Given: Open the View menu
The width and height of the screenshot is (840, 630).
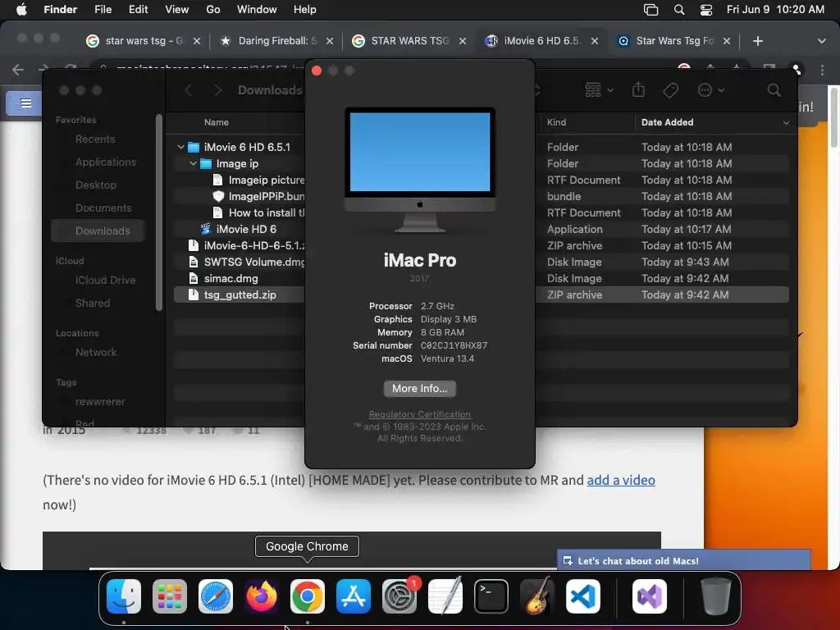Looking at the screenshot, I should [x=177, y=10].
